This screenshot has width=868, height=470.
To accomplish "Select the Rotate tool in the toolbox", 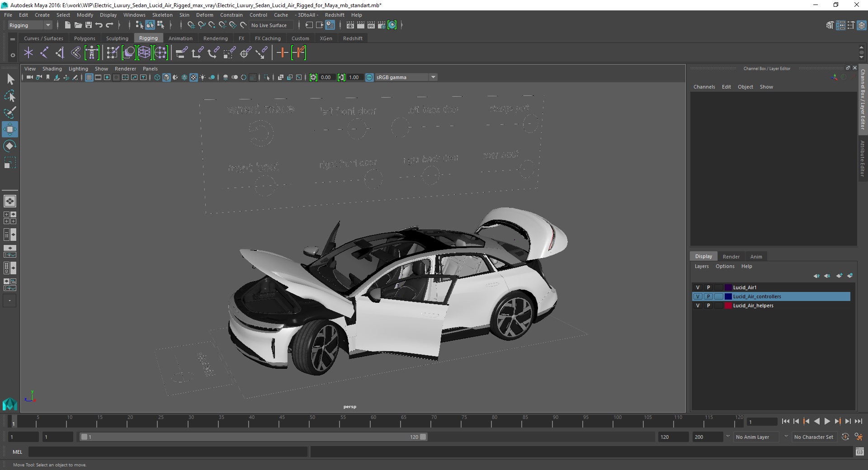I will (x=10, y=146).
